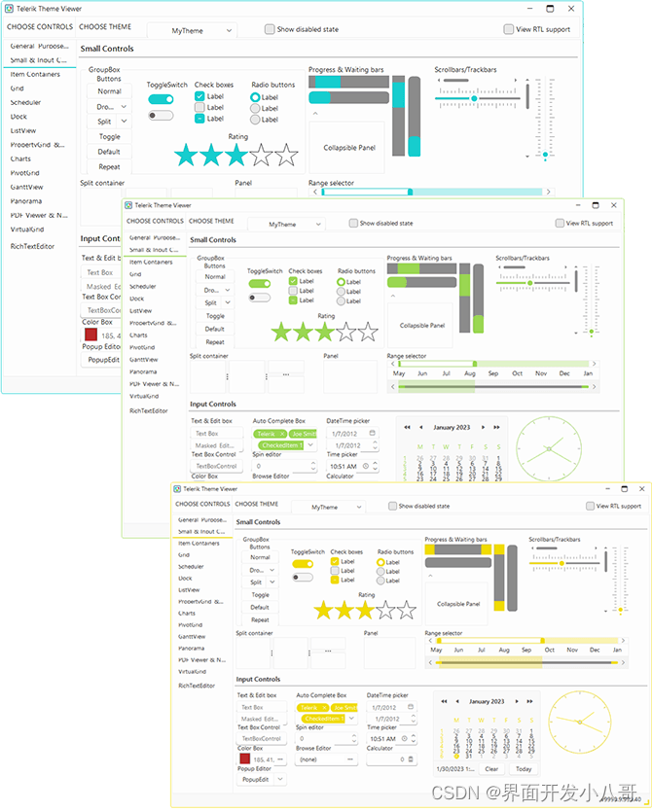Click Range selector left arrow in yellow window

pos(431,641)
